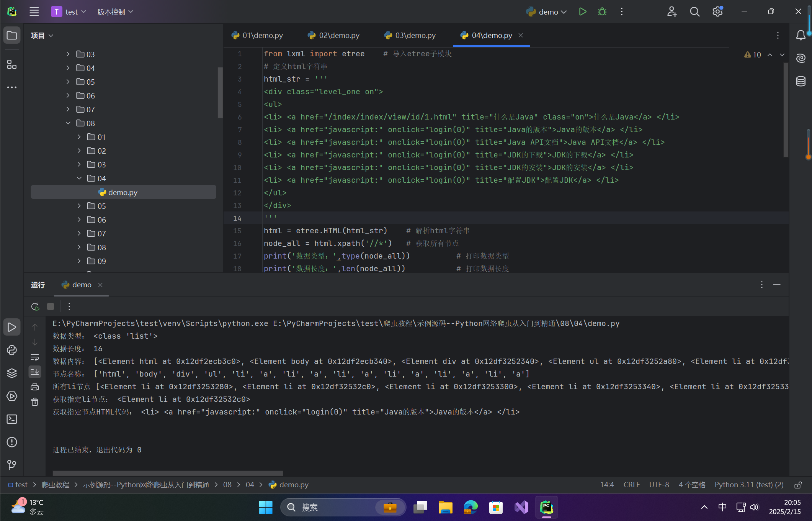Open the Git tool window
This screenshot has height=521, width=812.
(x=12, y=465)
